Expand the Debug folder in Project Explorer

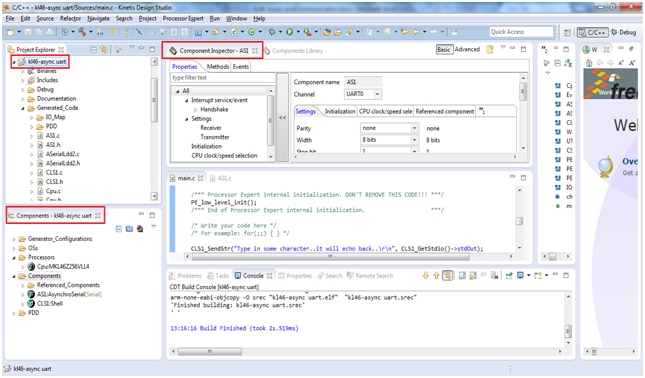[x=23, y=90]
